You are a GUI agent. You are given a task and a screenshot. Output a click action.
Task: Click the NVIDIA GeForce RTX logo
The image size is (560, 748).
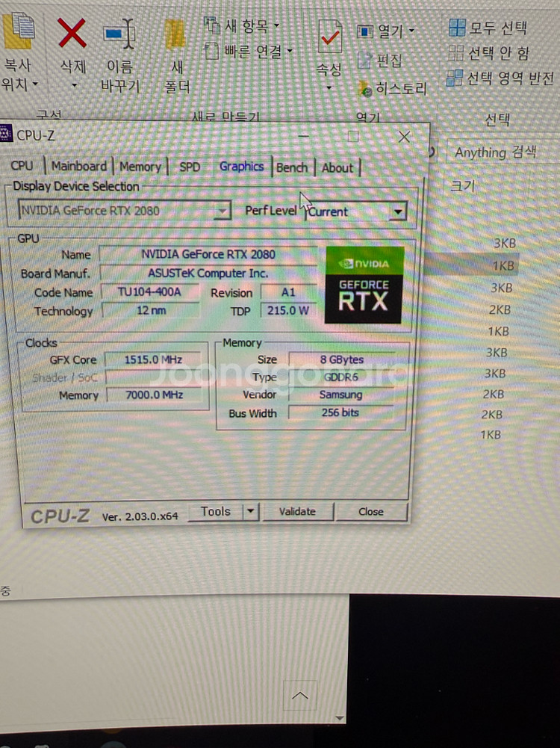tap(364, 285)
